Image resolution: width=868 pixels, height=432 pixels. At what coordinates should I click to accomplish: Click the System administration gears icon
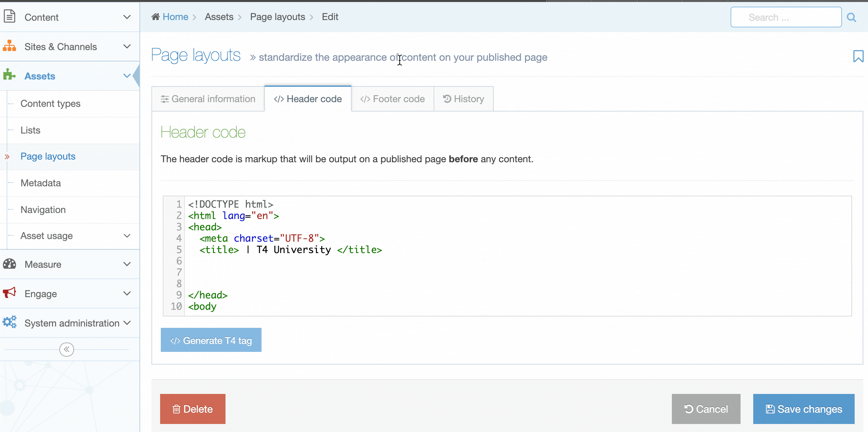click(x=9, y=322)
